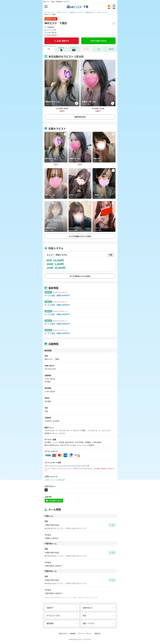Viewport: 160px width, 644px height.
Task: Call the shop with お店に電話する button
Action: pos(62,41)
